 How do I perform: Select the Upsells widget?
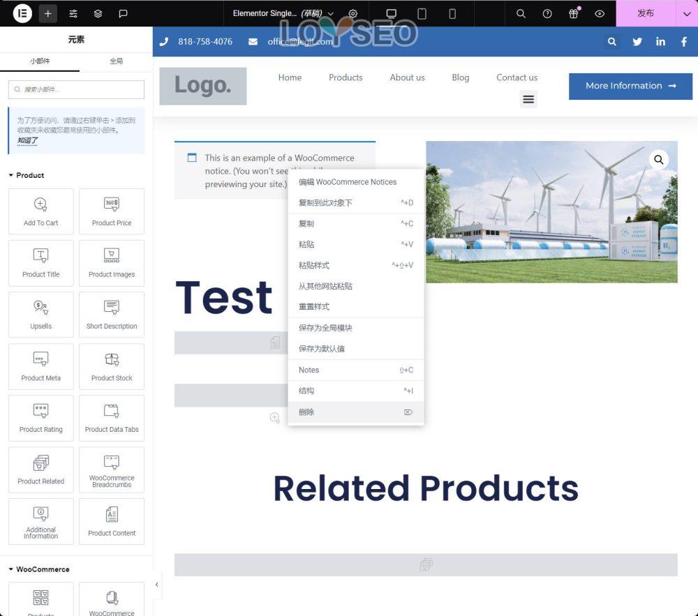(x=41, y=315)
